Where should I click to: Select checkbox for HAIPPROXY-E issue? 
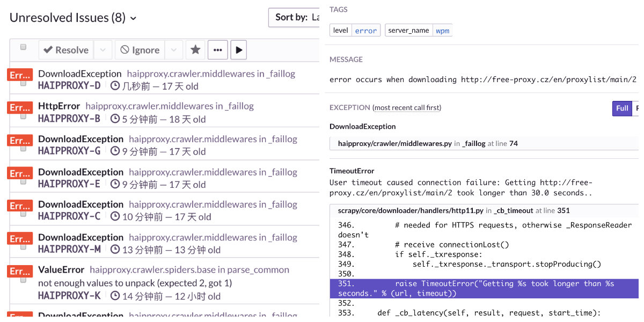click(23, 181)
